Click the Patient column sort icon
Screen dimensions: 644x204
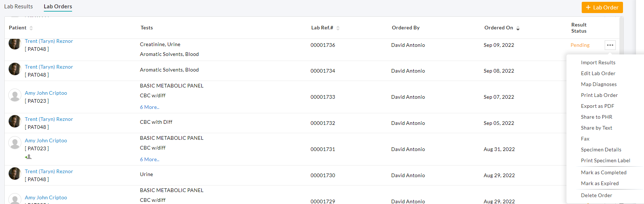click(x=31, y=28)
